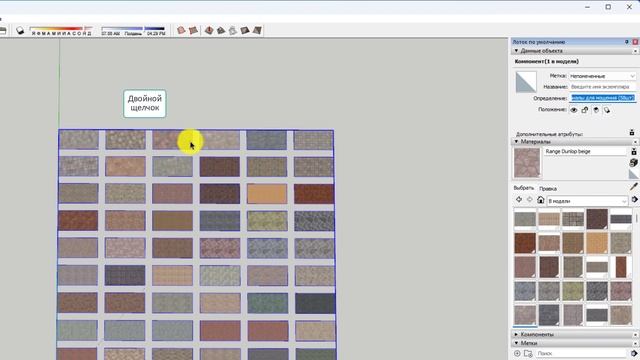The image size is (640, 360).
Task: Set default material icon
Action: [633, 174]
